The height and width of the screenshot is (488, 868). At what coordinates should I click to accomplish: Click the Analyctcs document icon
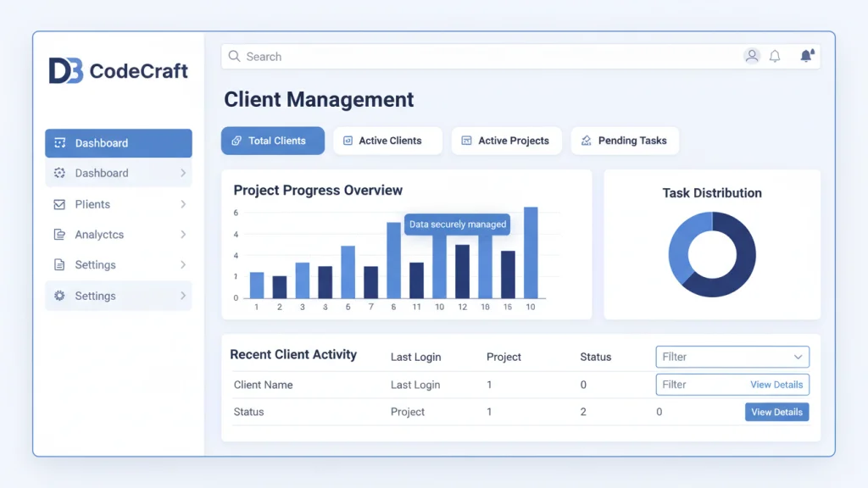tap(59, 235)
